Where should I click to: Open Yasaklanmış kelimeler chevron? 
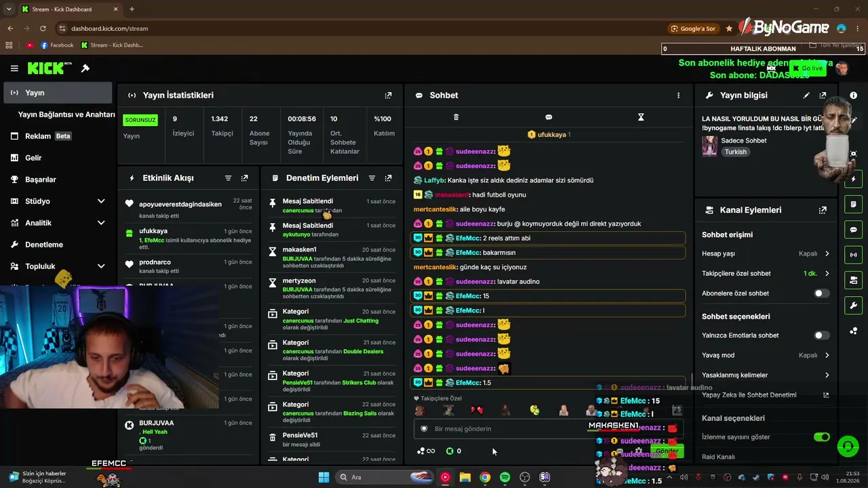[x=827, y=375]
